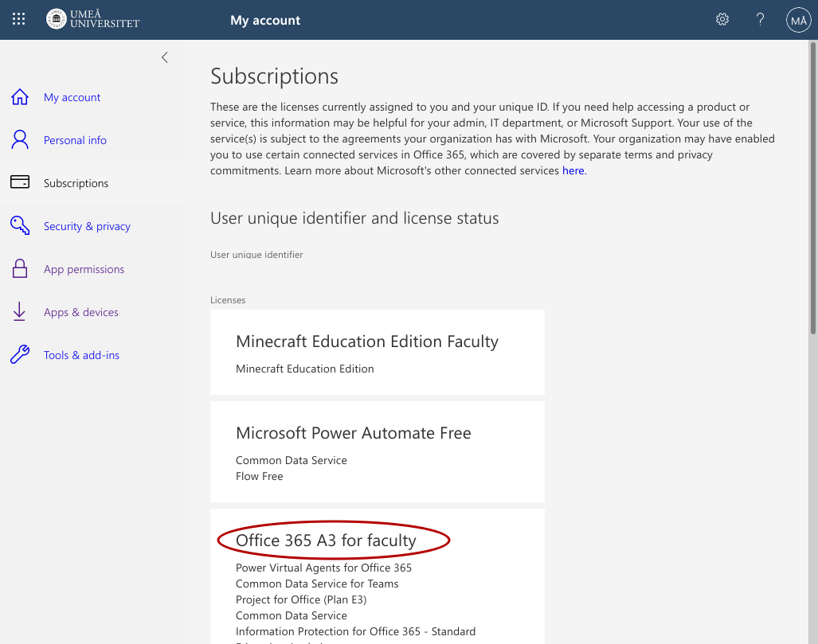Click the My account header title
818x644 pixels.
265,21
